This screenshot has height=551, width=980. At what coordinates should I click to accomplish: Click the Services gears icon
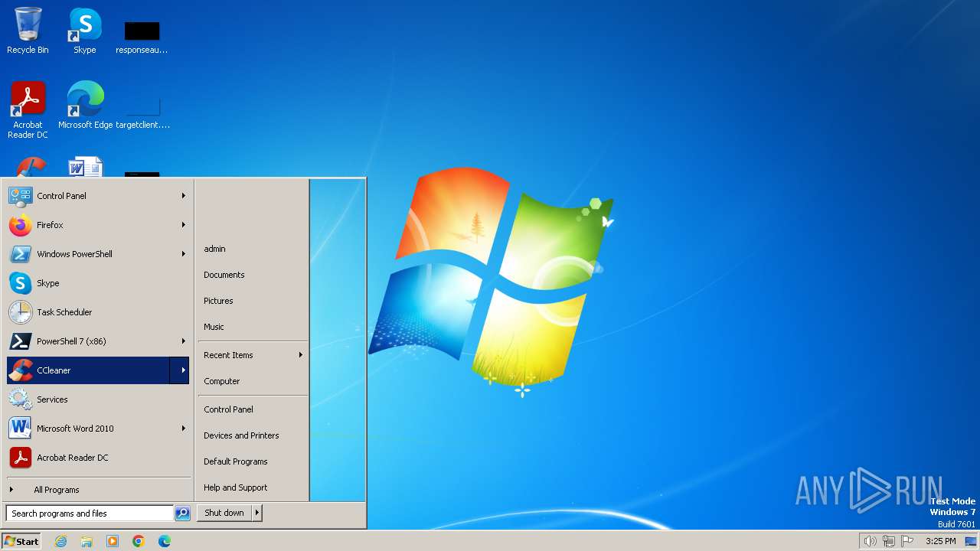(x=21, y=399)
